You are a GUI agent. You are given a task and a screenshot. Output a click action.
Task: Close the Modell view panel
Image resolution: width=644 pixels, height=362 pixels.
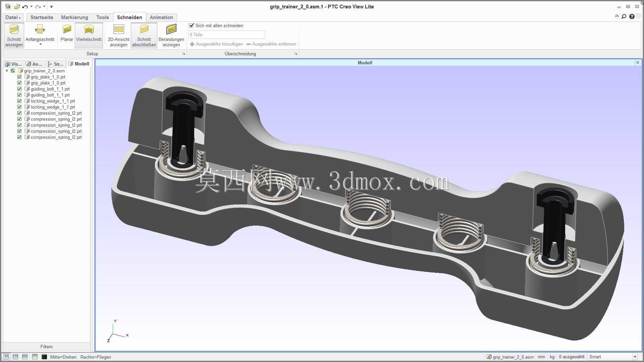pos(638,63)
